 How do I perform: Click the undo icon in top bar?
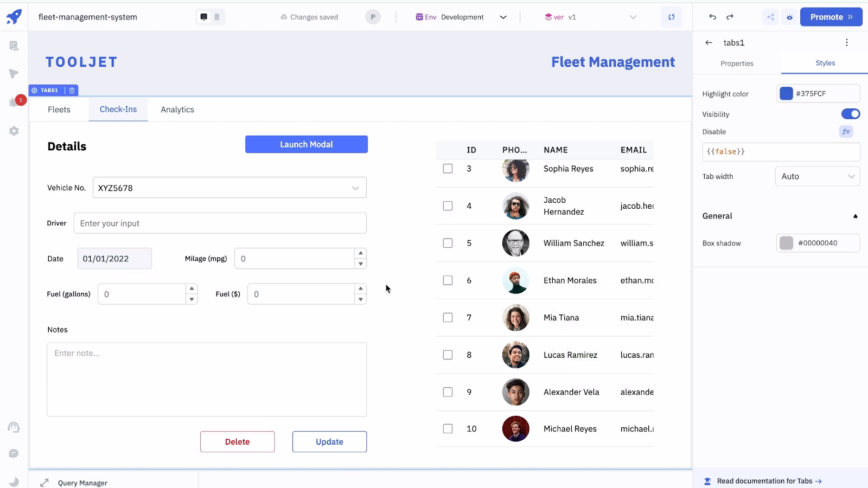pos(712,17)
